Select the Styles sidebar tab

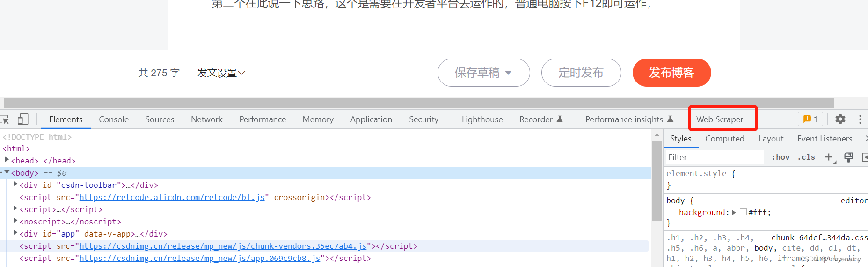680,139
